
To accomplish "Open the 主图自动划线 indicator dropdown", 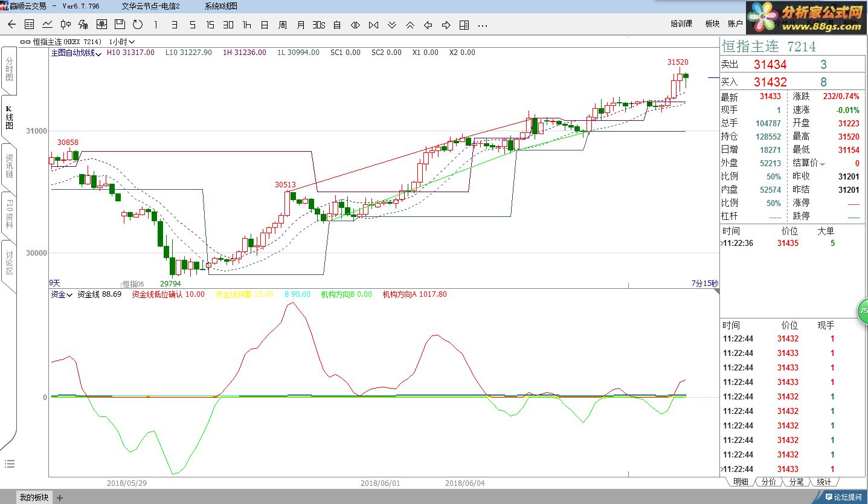I will (77, 53).
